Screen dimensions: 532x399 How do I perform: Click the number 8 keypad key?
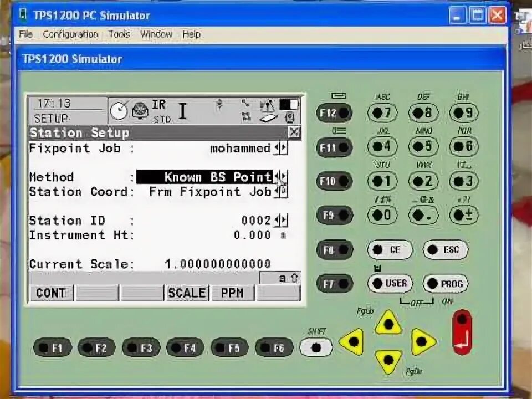pos(423,112)
